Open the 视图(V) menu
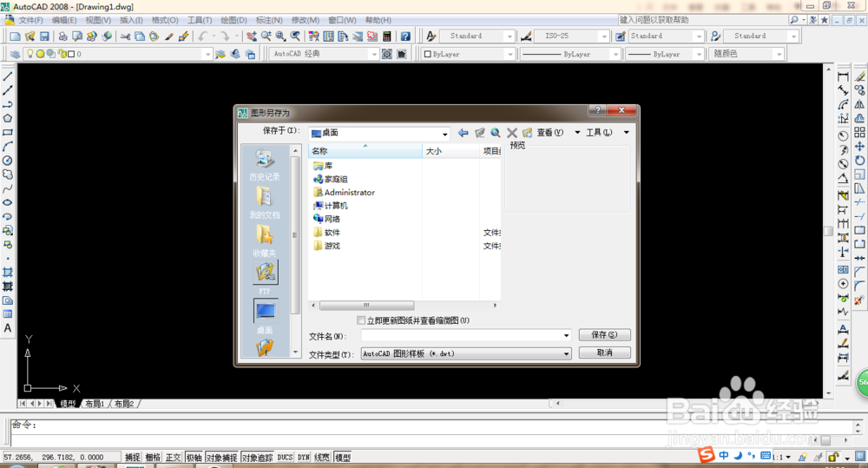The width and height of the screenshot is (868, 468). pos(98,20)
